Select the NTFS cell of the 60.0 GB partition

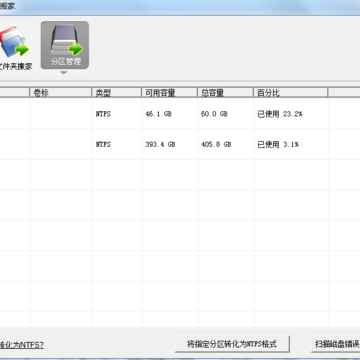pos(117,114)
